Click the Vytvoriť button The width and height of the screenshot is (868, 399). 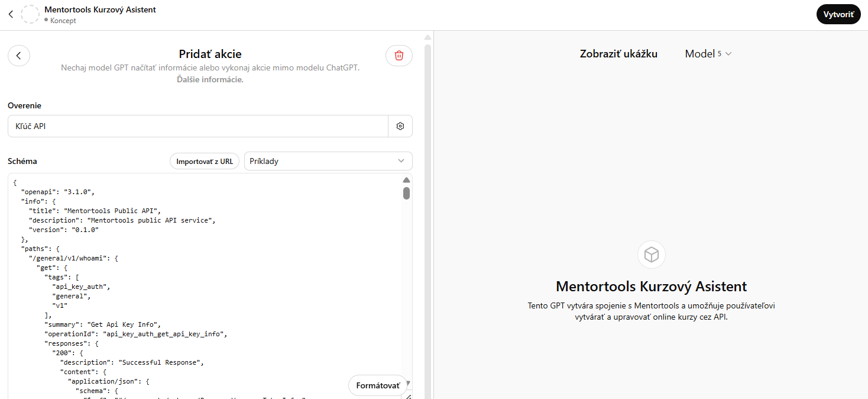tap(838, 14)
